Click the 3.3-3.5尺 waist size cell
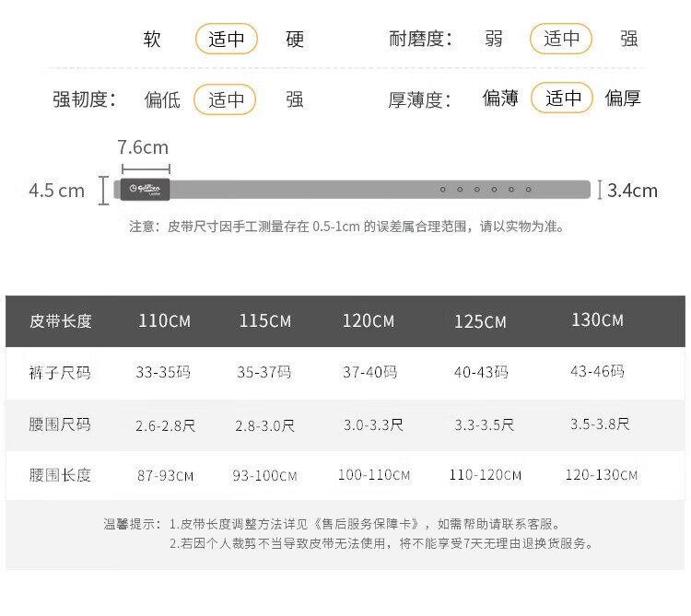 [x=484, y=424]
